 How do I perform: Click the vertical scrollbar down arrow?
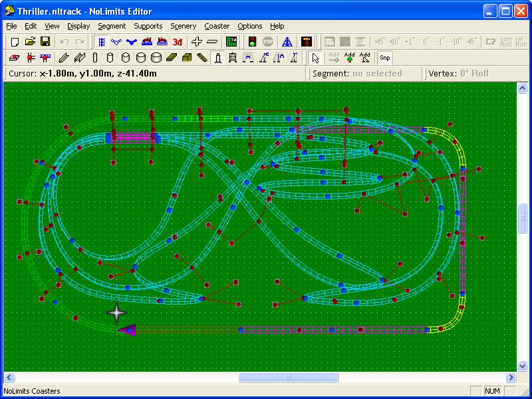[x=523, y=366]
